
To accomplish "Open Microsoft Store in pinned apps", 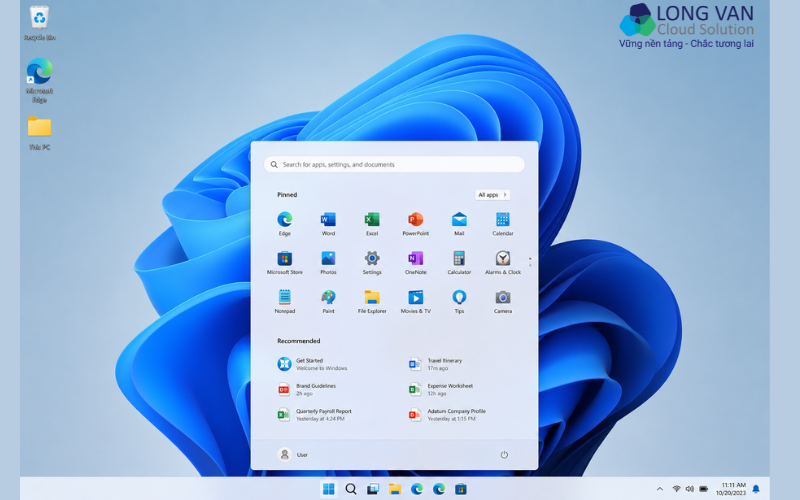I will click(x=285, y=263).
